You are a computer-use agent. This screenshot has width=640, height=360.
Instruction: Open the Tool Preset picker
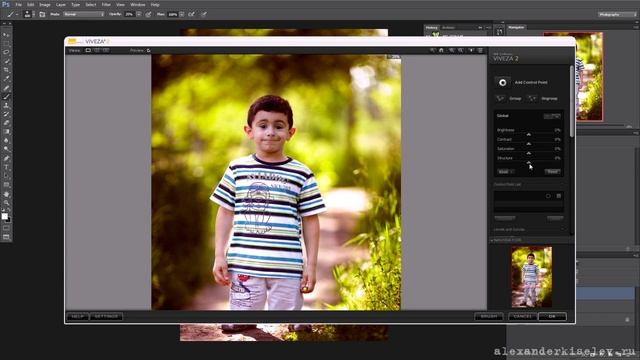pos(12,14)
